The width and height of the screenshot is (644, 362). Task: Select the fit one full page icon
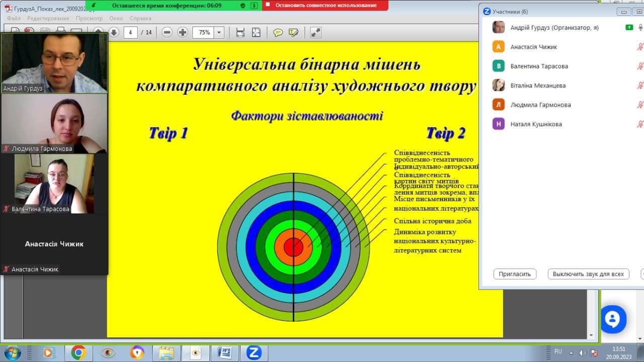(256, 33)
